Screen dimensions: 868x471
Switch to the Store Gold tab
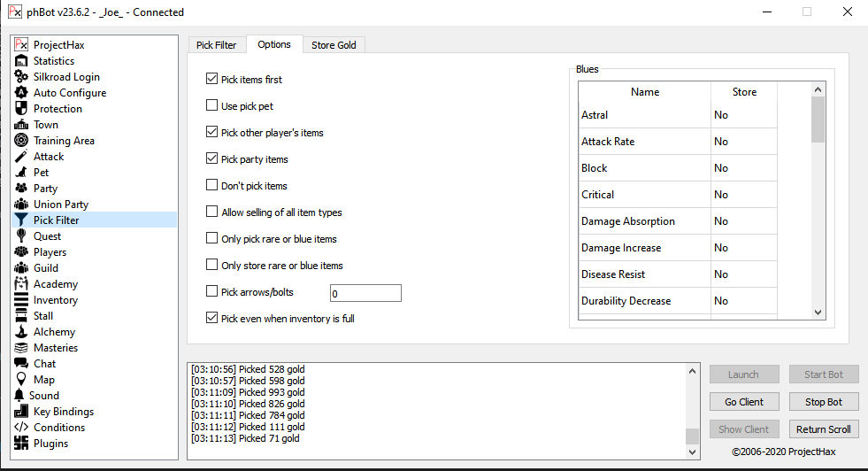pyautogui.click(x=334, y=45)
